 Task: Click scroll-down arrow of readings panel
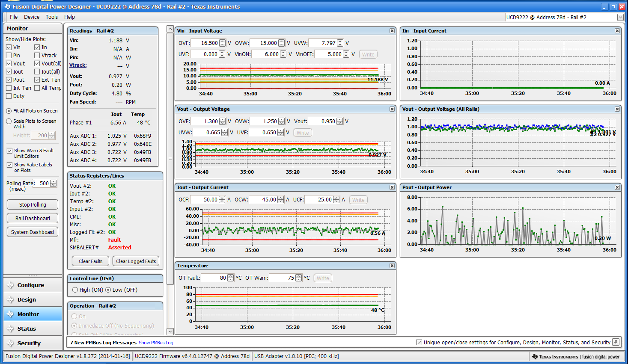[170, 331]
